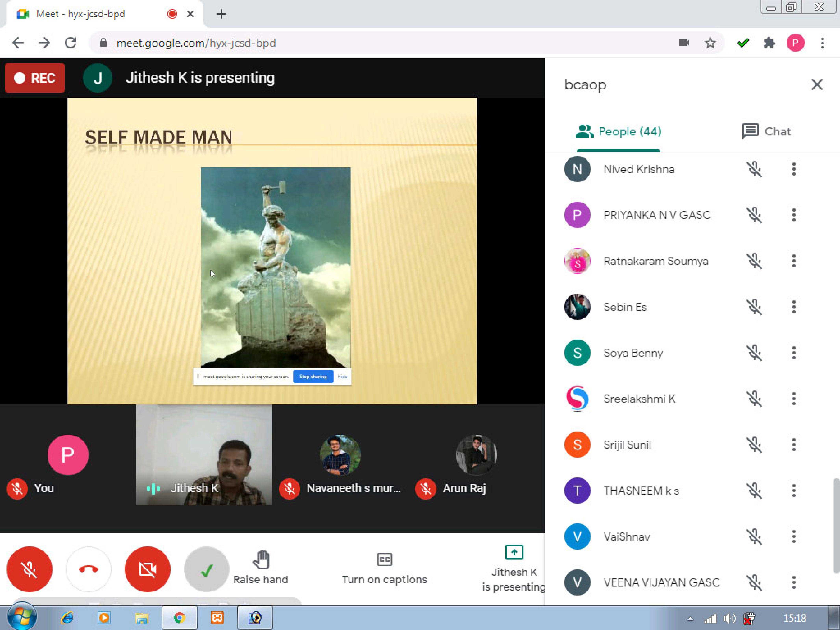This screenshot has width=840, height=630.
Task: Mute microphone of Sebin Es
Action: tap(754, 307)
